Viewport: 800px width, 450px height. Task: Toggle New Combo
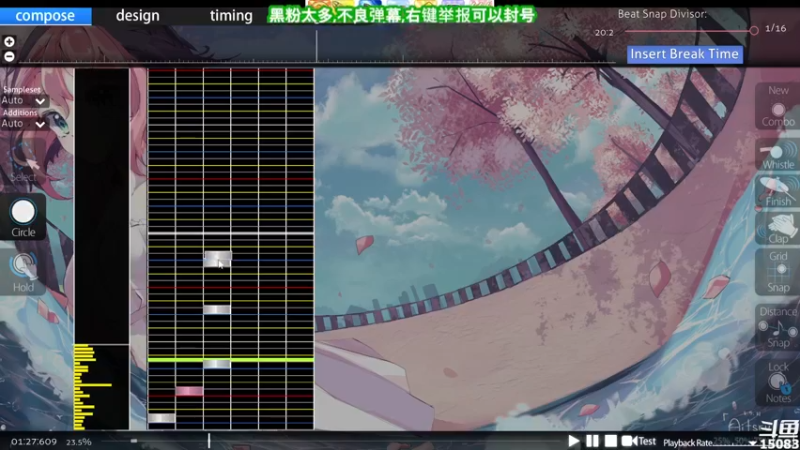click(x=778, y=106)
